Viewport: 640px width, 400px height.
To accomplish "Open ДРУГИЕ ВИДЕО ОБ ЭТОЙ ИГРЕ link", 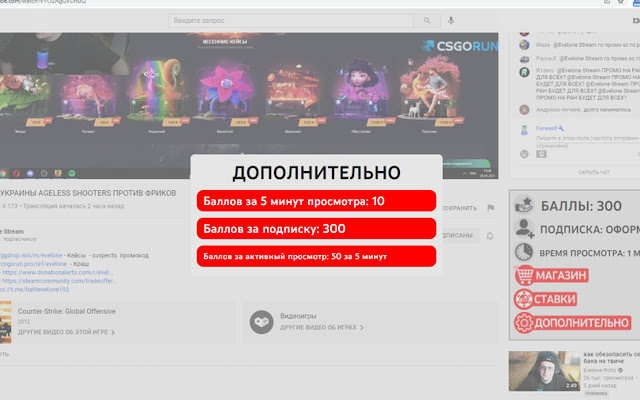I will [66, 332].
